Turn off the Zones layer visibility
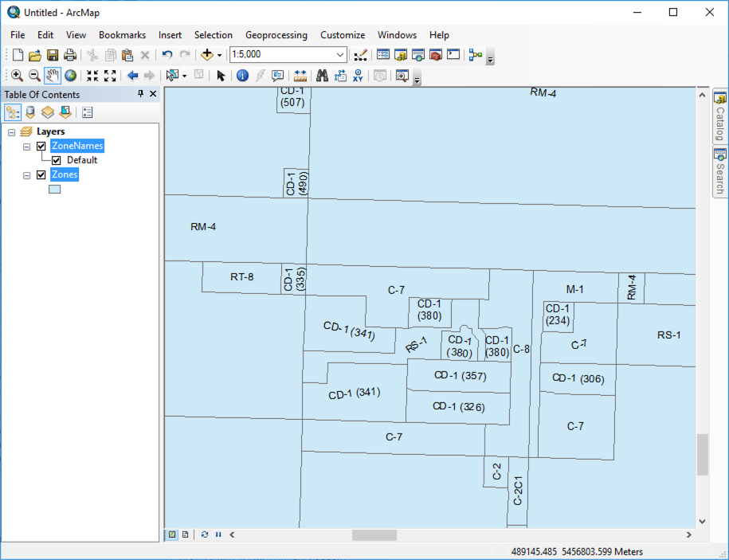The image size is (729, 560). (41, 175)
